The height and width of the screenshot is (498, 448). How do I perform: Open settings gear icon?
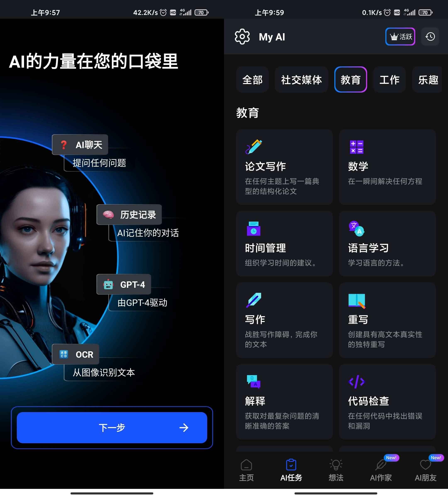[240, 37]
